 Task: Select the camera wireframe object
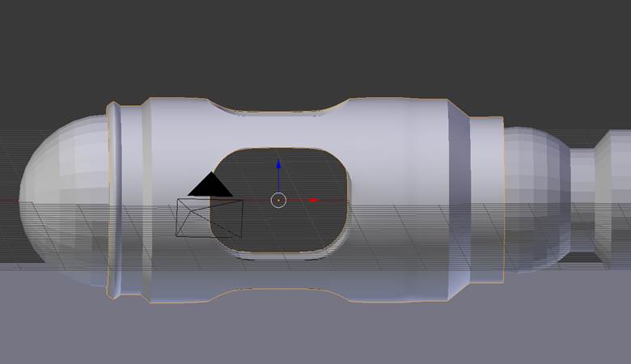click(210, 218)
